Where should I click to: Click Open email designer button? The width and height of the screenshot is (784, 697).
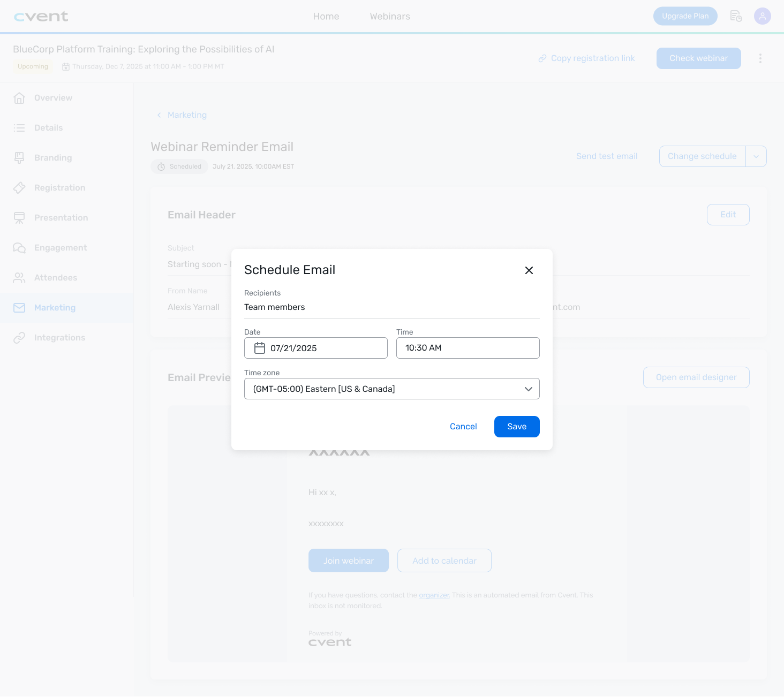pos(696,377)
